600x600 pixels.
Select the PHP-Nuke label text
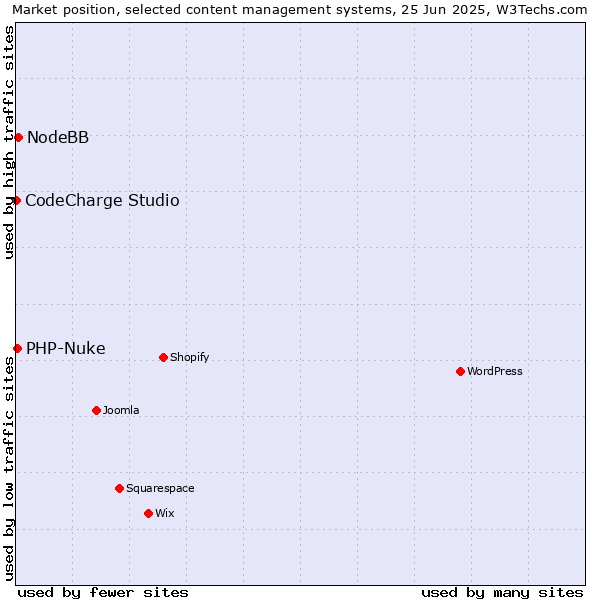pyautogui.click(x=65, y=348)
